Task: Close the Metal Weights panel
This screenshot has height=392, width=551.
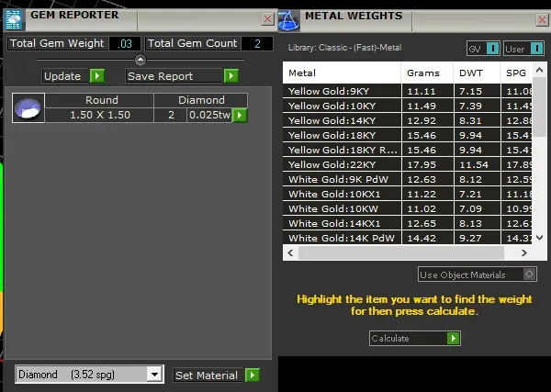Action: point(543,20)
